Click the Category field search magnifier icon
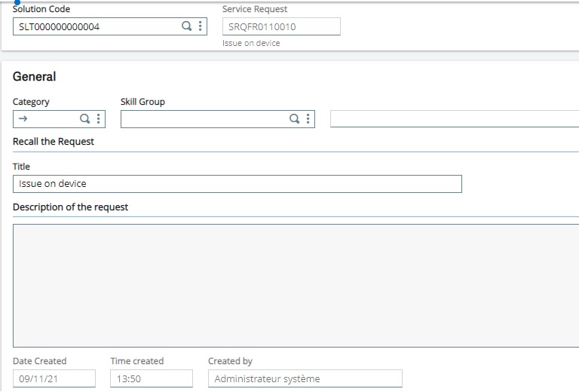Image resolution: width=579 pixels, height=392 pixels. [x=85, y=119]
